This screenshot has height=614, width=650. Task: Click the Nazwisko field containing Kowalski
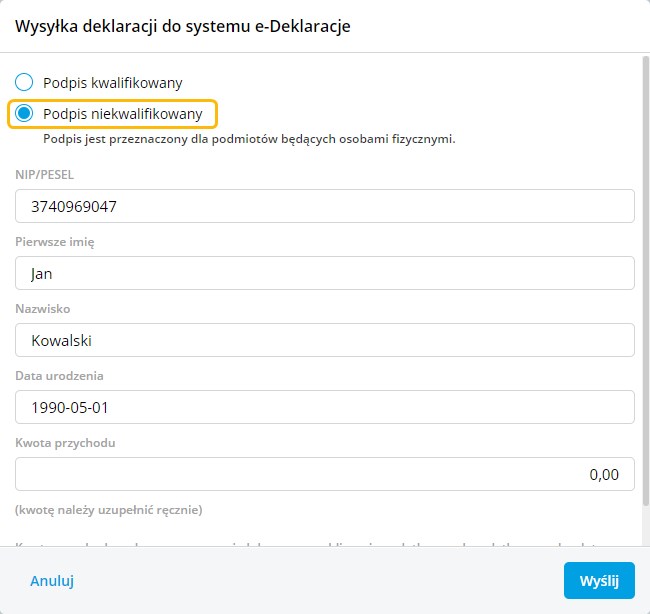click(325, 340)
